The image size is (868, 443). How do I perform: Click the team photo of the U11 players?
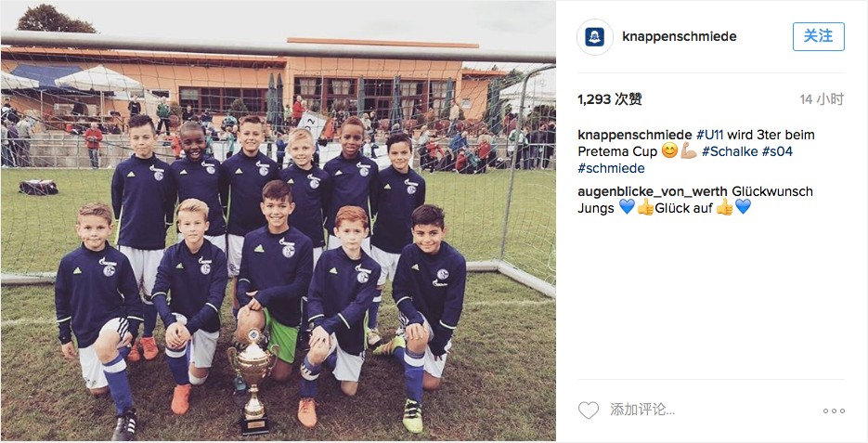(x=278, y=221)
